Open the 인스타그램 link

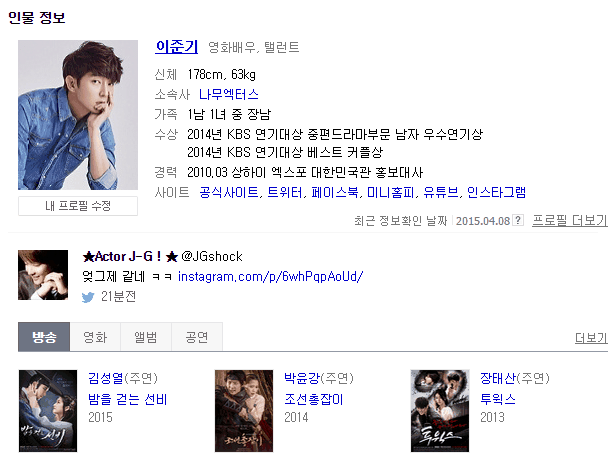(497, 192)
